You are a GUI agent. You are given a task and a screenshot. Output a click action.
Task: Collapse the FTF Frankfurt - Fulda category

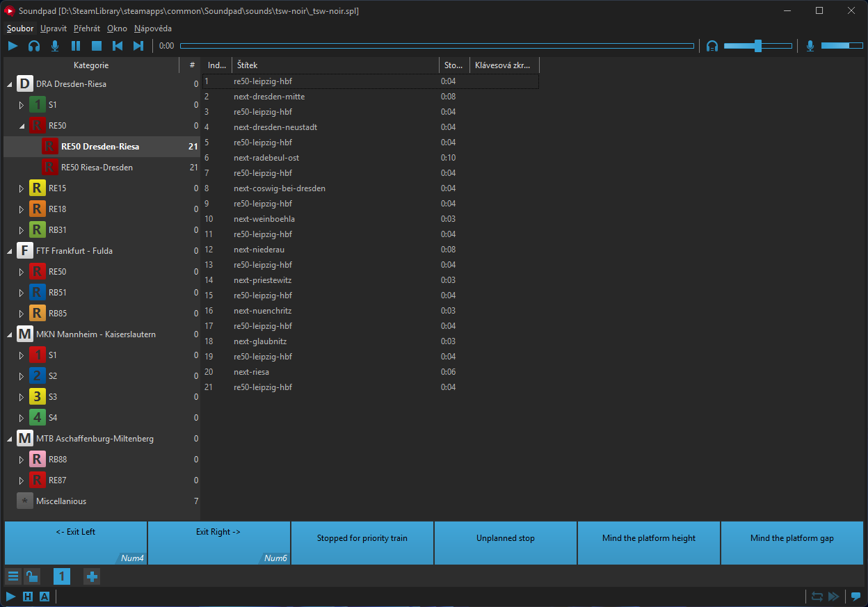[x=9, y=251]
